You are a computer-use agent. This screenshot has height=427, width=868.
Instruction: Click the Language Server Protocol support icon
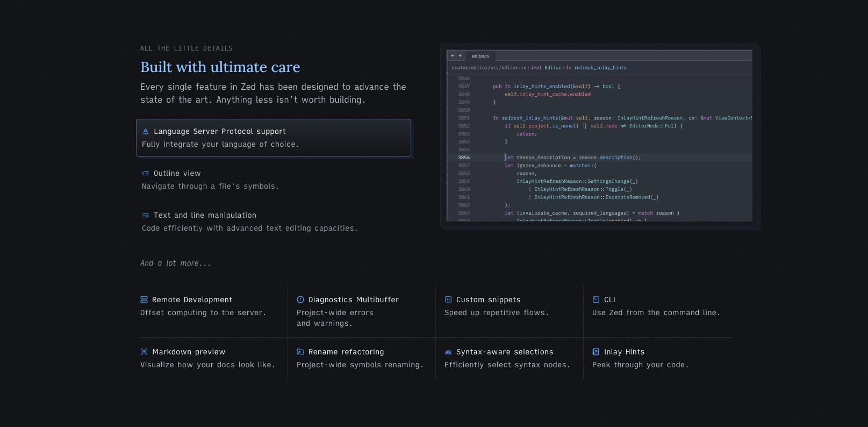pyautogui.click(x=145, y=131)
